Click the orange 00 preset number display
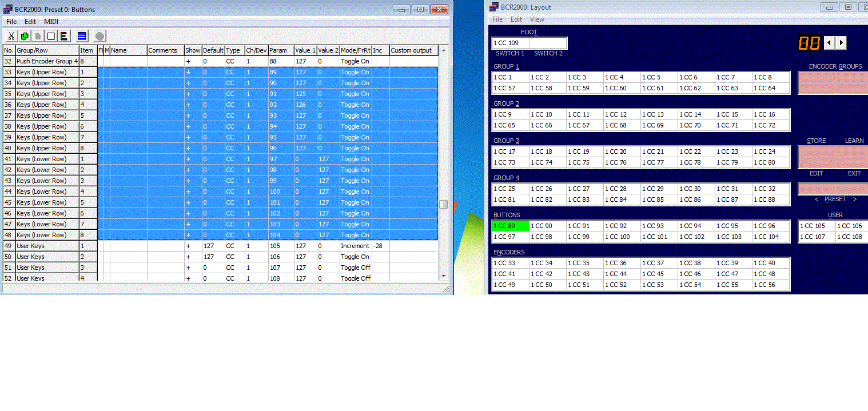868x411 pixels. (809, 43)
